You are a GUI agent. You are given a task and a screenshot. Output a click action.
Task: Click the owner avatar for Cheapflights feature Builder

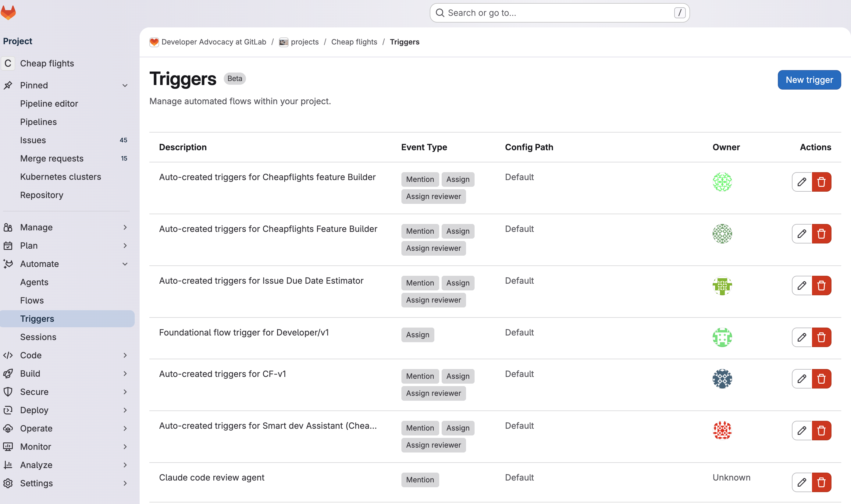coord(723,182)
